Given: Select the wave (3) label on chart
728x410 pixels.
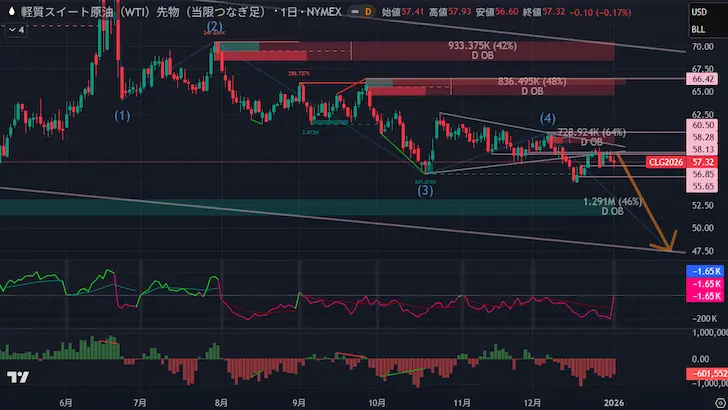Looking at the screenshot, I should (x=425, y=189).
